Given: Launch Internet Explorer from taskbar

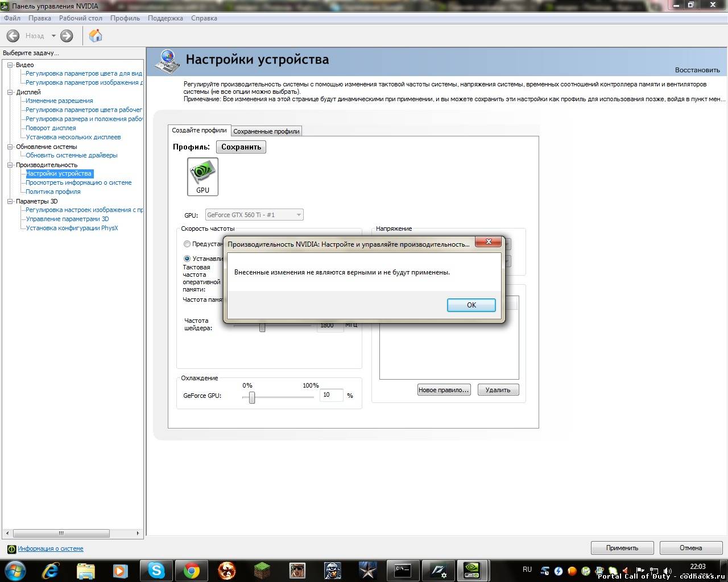Looking at the screenshot, I should point(52,570).
